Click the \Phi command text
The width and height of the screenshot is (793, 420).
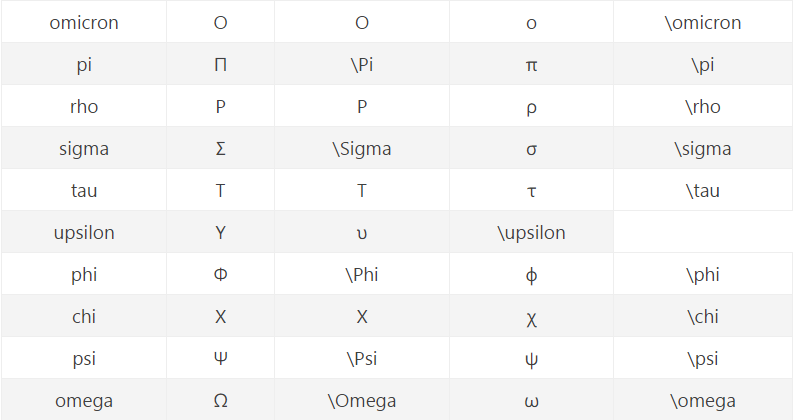[x=362, y=275]
